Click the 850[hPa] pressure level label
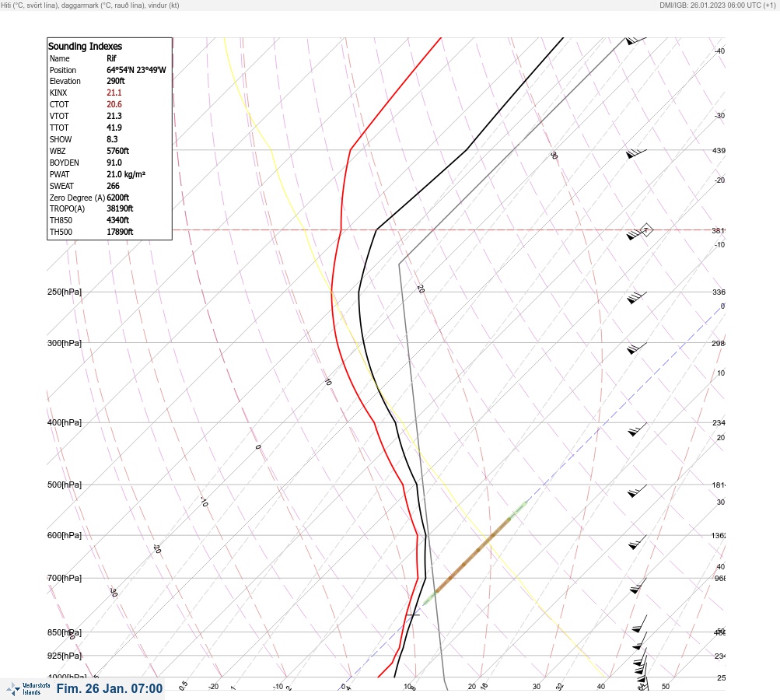780x700 pixels. click(65, 632)
